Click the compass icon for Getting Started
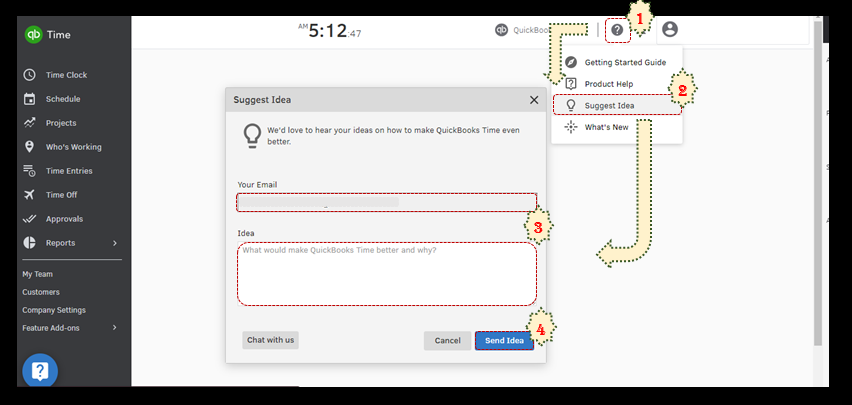The width and height of the screenshot is (852, 405). coord(571,62)
